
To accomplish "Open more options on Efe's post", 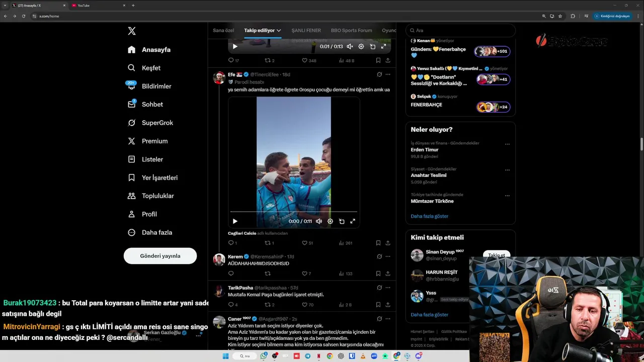I will (x=388, y=74).
